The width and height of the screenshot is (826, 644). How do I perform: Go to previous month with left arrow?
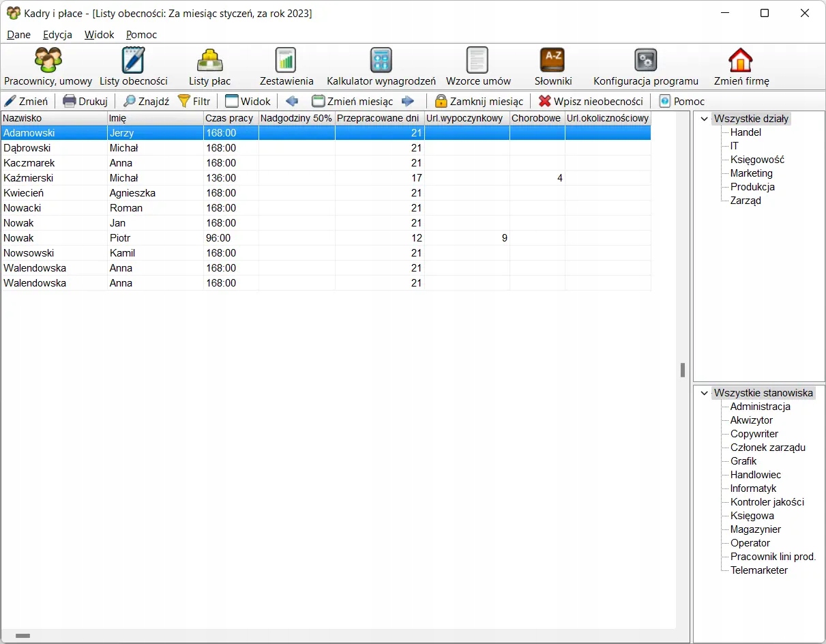(x=292, y=102)
